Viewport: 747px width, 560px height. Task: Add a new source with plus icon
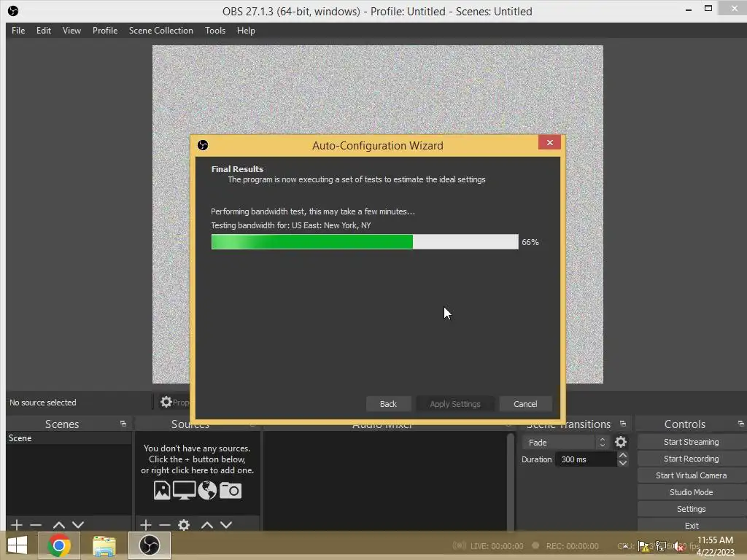[x=146, y=525]
